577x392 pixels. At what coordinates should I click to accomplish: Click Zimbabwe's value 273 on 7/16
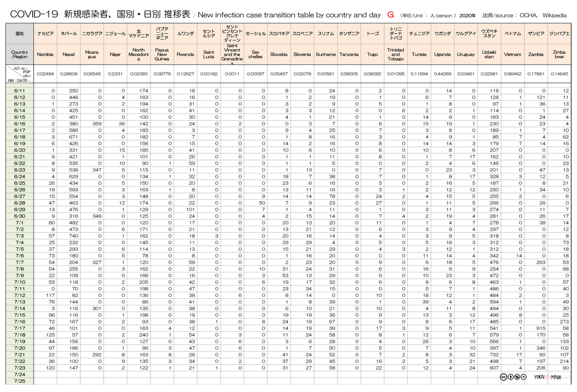(x=565, y=321)
